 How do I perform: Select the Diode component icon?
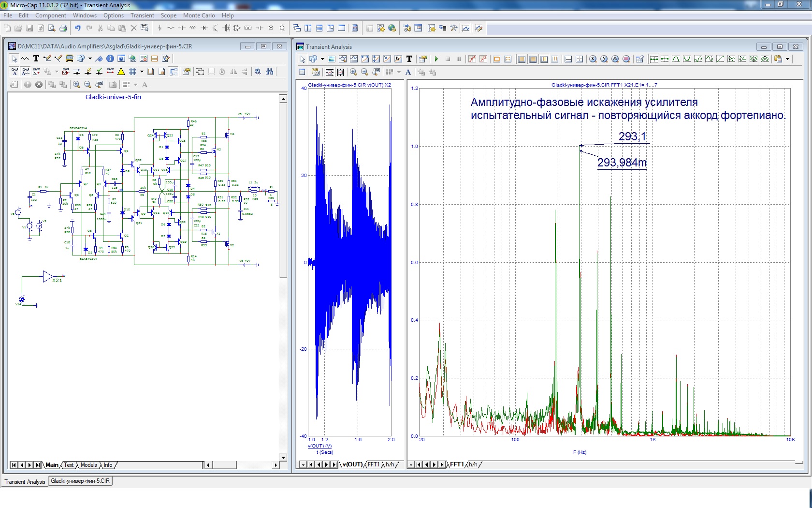coord(204,28)
